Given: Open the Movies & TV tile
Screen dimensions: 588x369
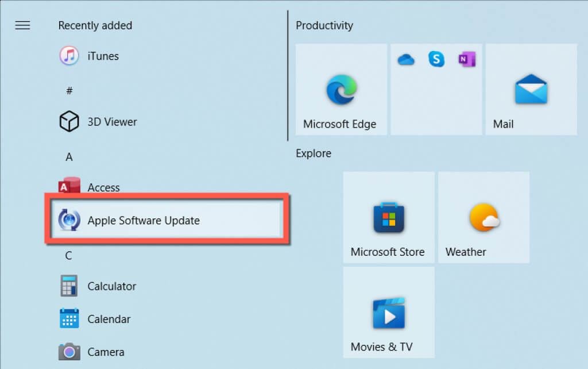Looking at the screenshot, I should click(389, 312).
